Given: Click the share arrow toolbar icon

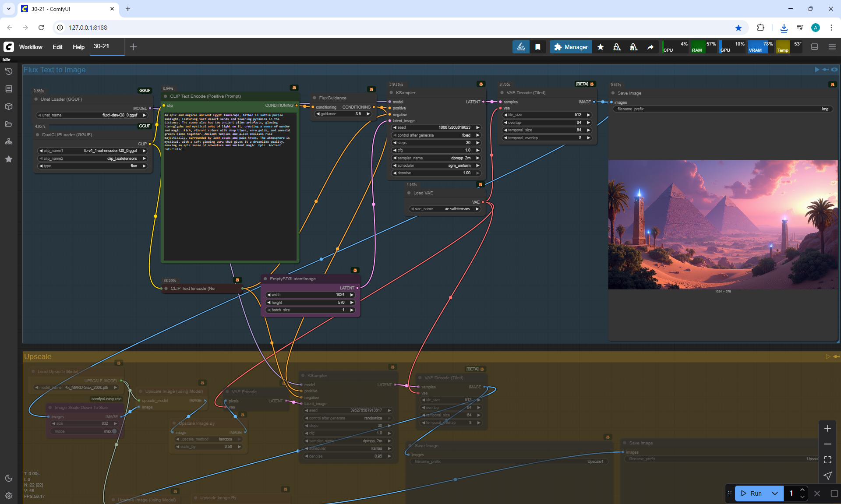Looking at the screenshot, I should coord(650,47).
